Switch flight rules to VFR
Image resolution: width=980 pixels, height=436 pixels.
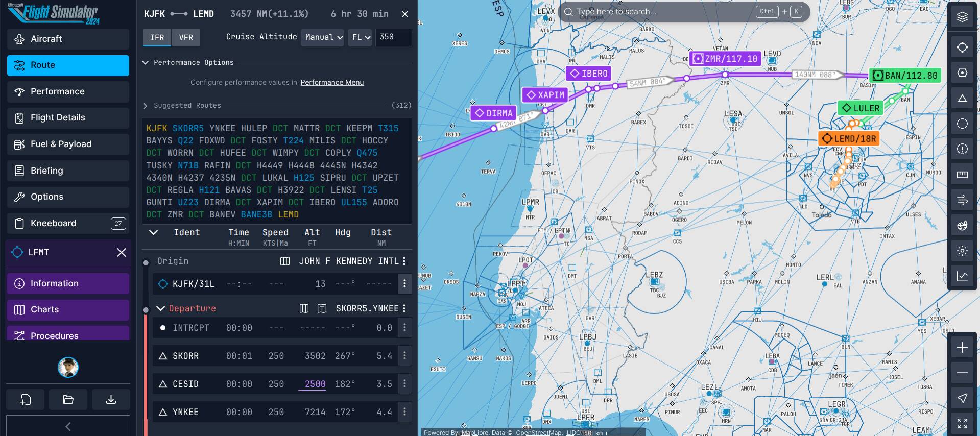pyautogui.click(x=186, y=37)
